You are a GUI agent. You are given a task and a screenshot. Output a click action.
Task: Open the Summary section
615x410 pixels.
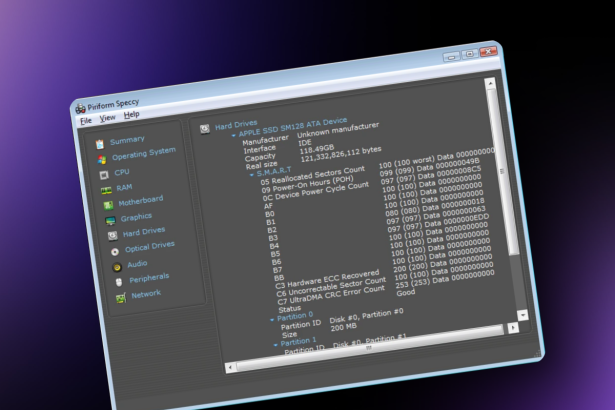127,140
